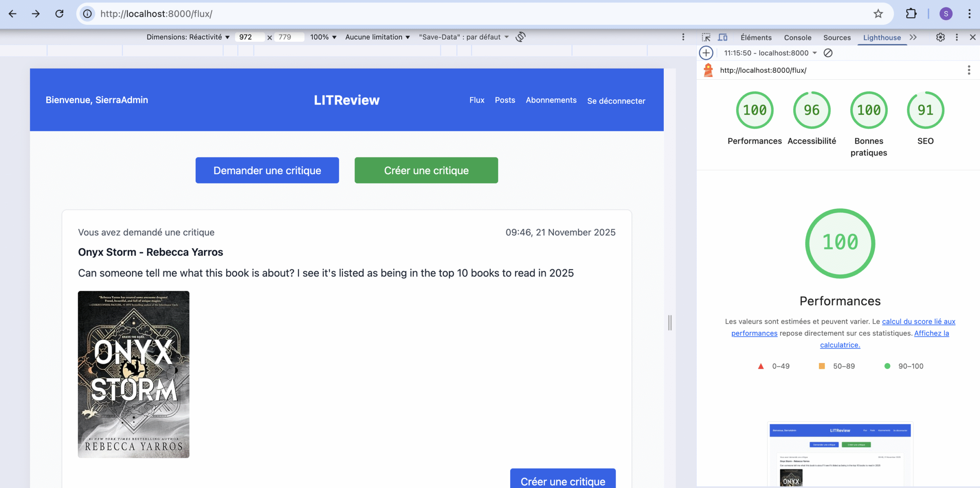Open the 100% zoom level dropdown
This screenshot has height=488, width=980.
[323, 37]
